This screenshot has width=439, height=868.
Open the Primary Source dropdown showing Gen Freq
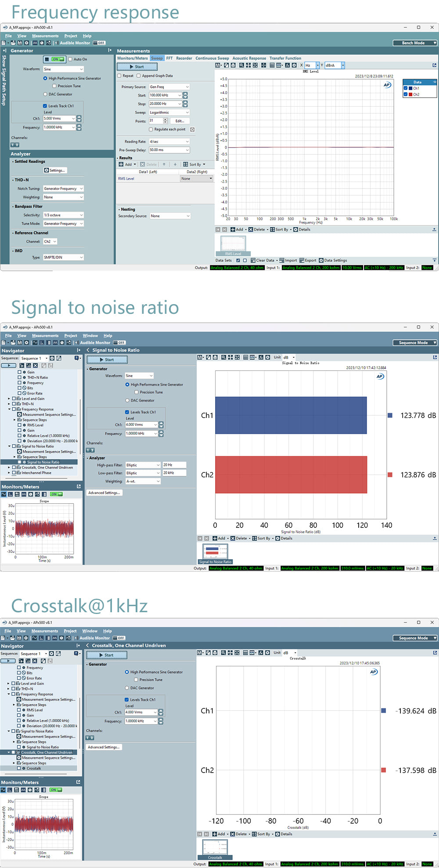169,87
